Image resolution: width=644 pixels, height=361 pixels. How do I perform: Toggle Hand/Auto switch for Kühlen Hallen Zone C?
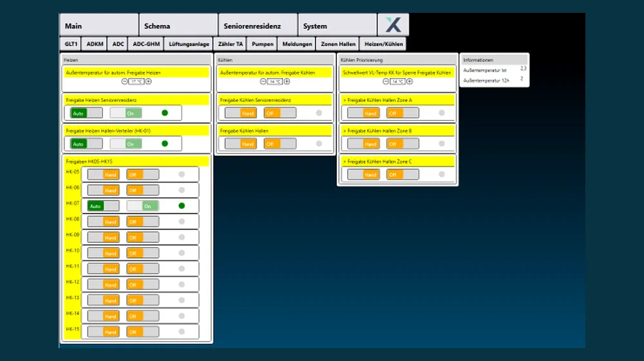point(363,174)
